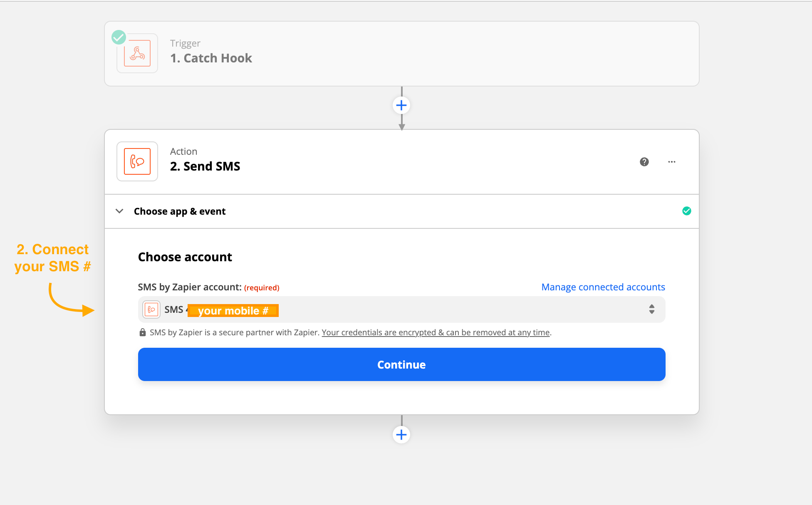
Task: Collapse Choose app & event chevron
Action: [119, 211]
